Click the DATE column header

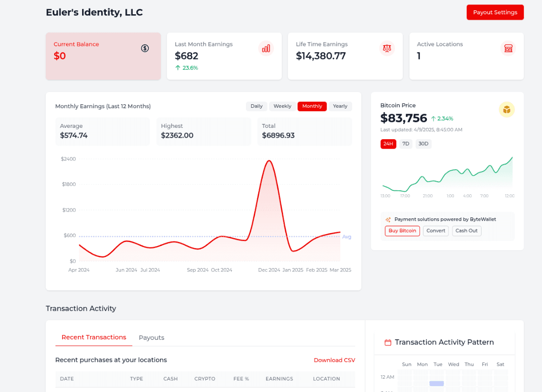click(66, 379)
